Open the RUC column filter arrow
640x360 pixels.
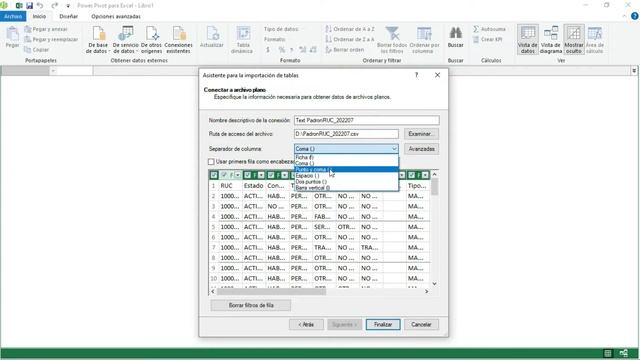238,175
